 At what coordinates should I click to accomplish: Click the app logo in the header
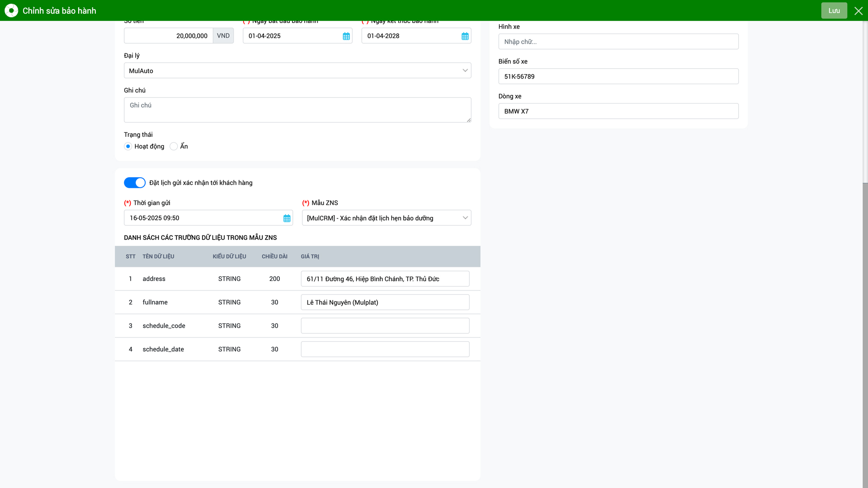tap(11, 10)
